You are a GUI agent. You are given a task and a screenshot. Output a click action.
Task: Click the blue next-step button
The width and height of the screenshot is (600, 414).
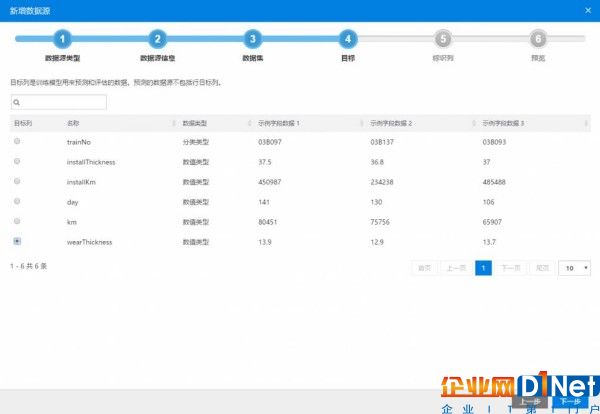(x=571, y=401)
